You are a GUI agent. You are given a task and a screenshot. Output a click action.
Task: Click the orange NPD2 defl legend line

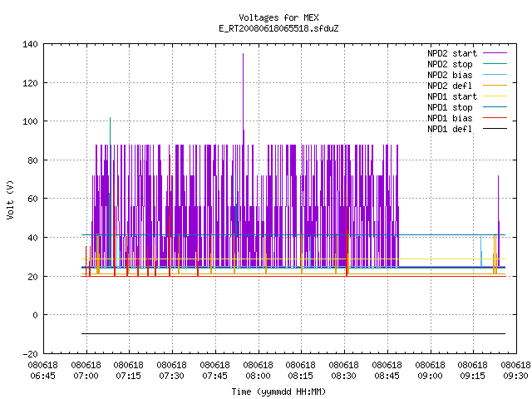click(x=495, y=85)
